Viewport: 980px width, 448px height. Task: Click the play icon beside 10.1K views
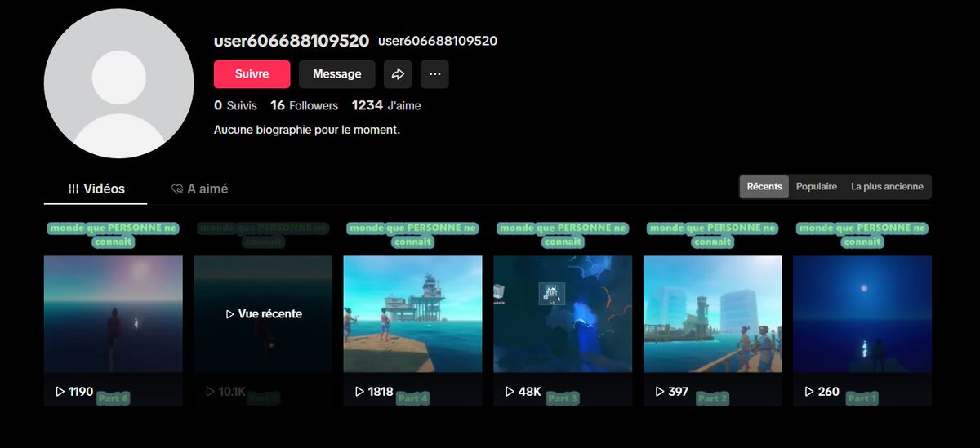210,392
